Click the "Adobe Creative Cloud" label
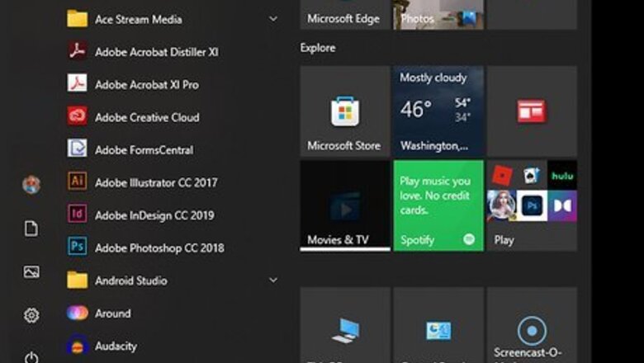This screenshot has width=644, height=363. [147, 117]
